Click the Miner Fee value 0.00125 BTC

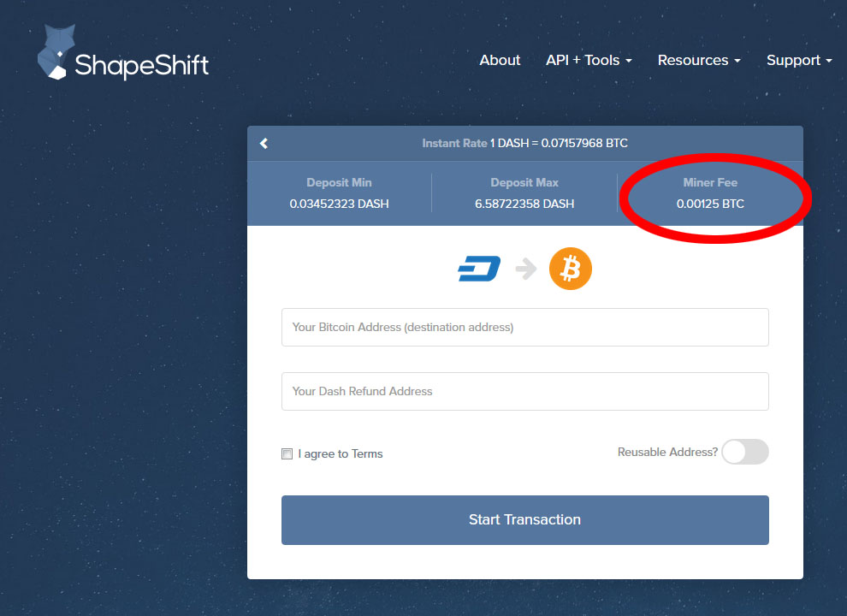pos(710,204)
